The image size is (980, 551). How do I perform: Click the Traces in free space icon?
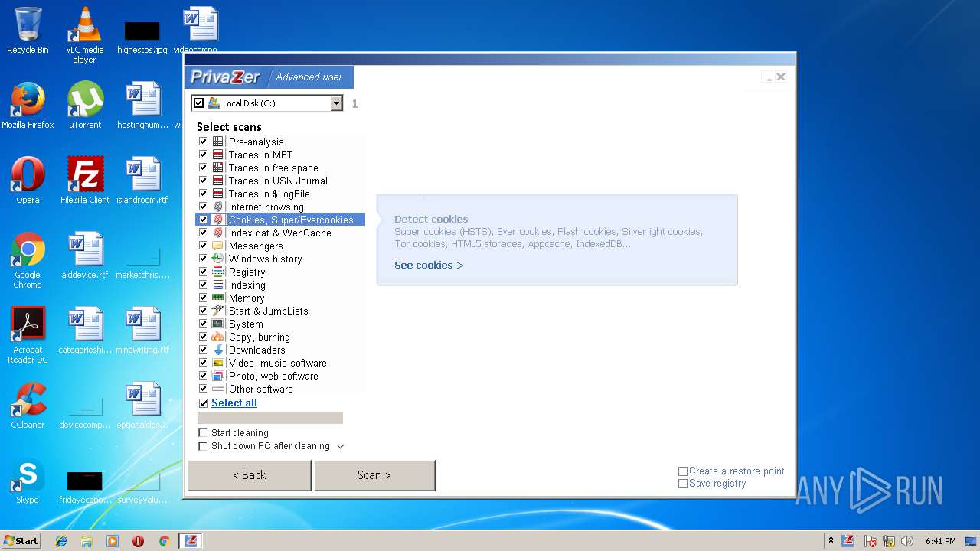click(218, 168)
